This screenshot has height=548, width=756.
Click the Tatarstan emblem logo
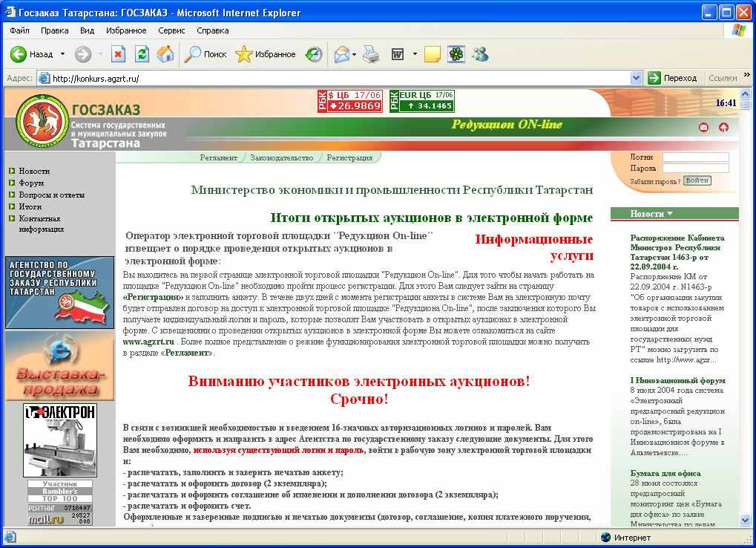point(42,120)
